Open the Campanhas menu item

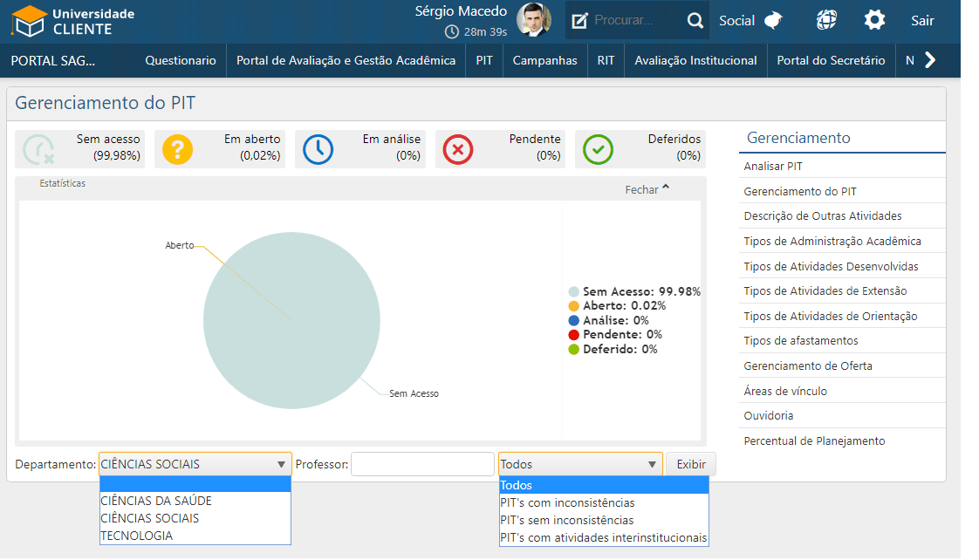click(544, 60)
